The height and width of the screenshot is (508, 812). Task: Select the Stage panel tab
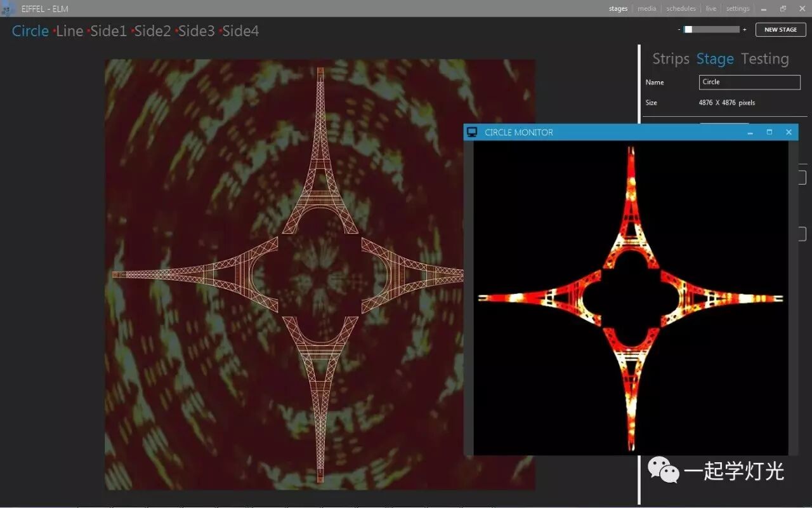click(715, 59)
